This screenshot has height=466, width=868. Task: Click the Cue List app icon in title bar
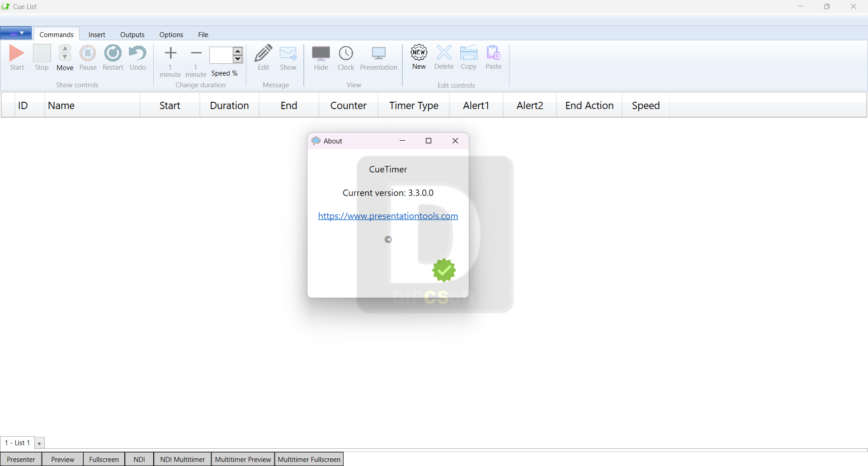pyautogui.click(x=5, y=6)
